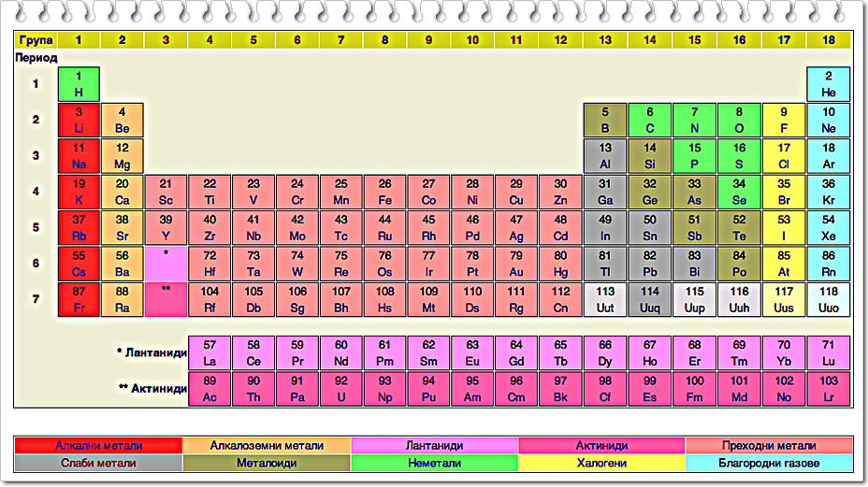This screenshot has height=487, width=868.
Task: Click the Aluminium (Al) cell
Action: point(605,156)
